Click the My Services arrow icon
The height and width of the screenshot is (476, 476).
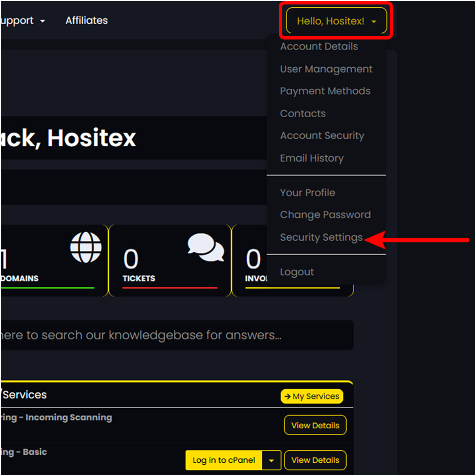tap(288, 396)
